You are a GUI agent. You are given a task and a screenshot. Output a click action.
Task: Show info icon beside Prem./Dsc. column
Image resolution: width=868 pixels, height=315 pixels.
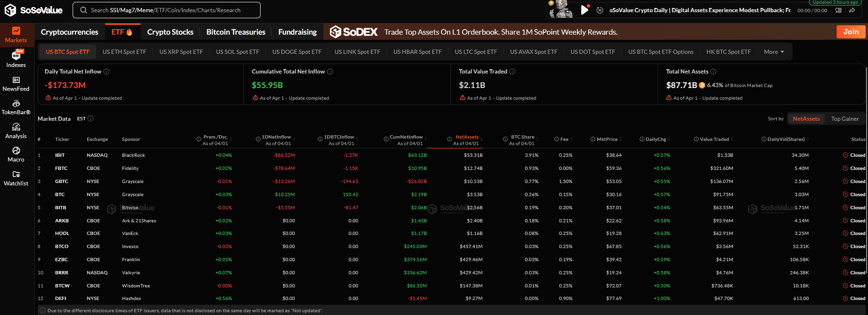click(x=199, y=139)
